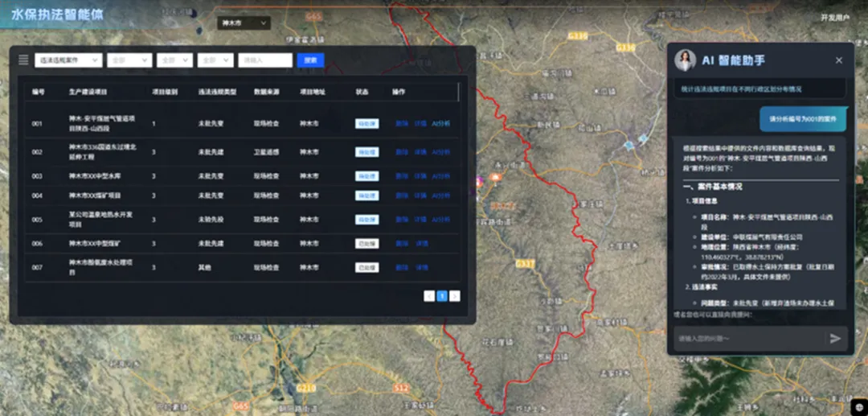Send the message with the paper-plane icon
The height and width of the screenshot is (416, 868).
click(835, 338)
